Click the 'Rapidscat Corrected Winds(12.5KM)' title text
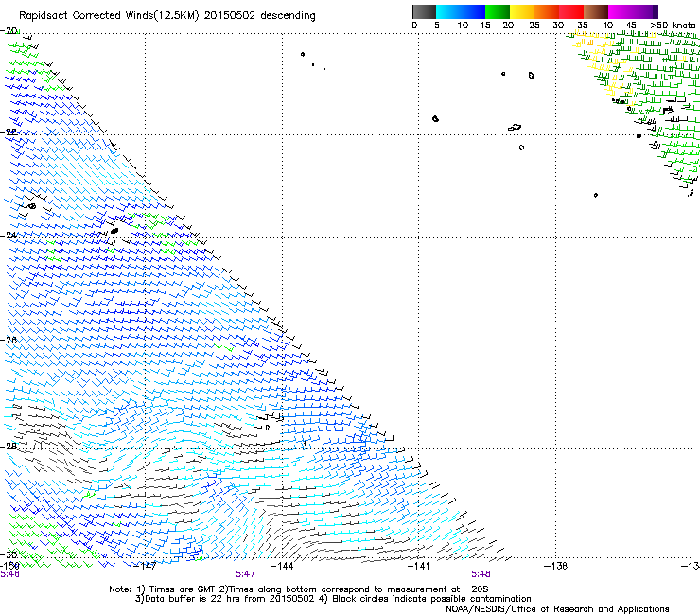This screenshot has width=700, height=615. pyautogui.click(x=109, y=16)
